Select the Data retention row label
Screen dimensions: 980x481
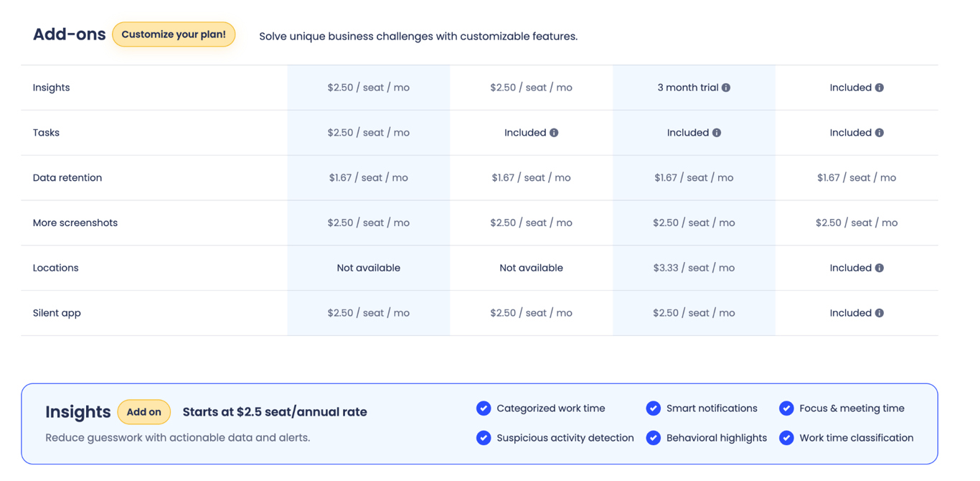click(x=67, y=178)
